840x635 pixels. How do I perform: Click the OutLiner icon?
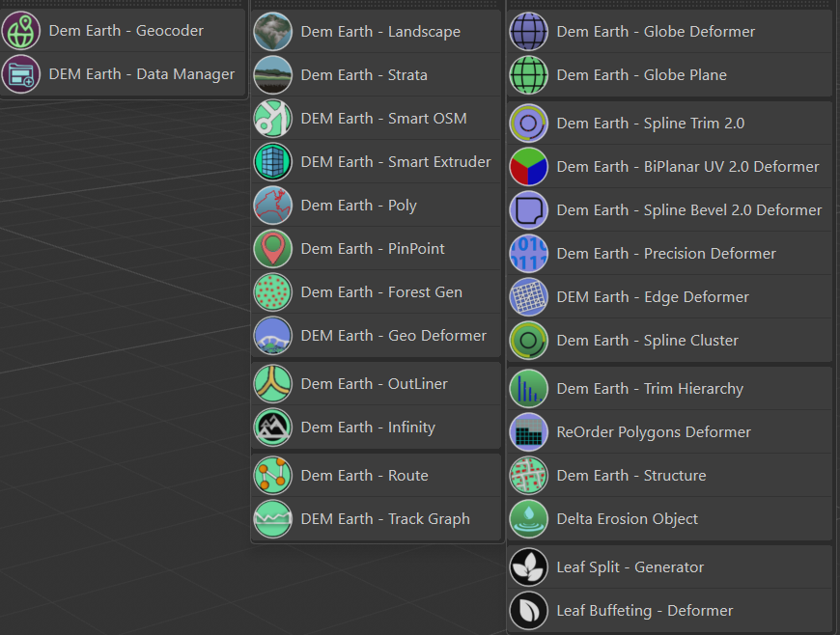point(272,384)
